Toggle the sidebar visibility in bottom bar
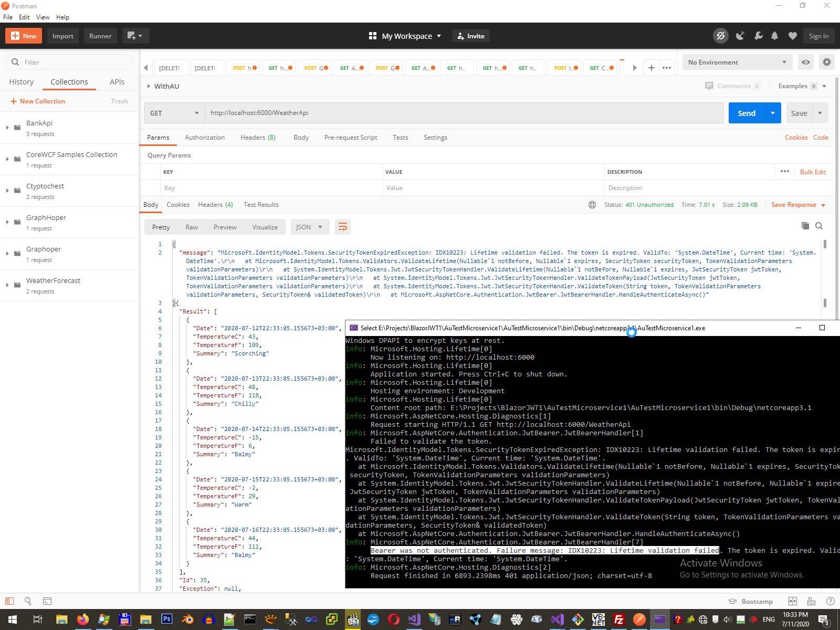Image resolution: width=840 pixels, height=630 pixels. (x=9, y=601)
